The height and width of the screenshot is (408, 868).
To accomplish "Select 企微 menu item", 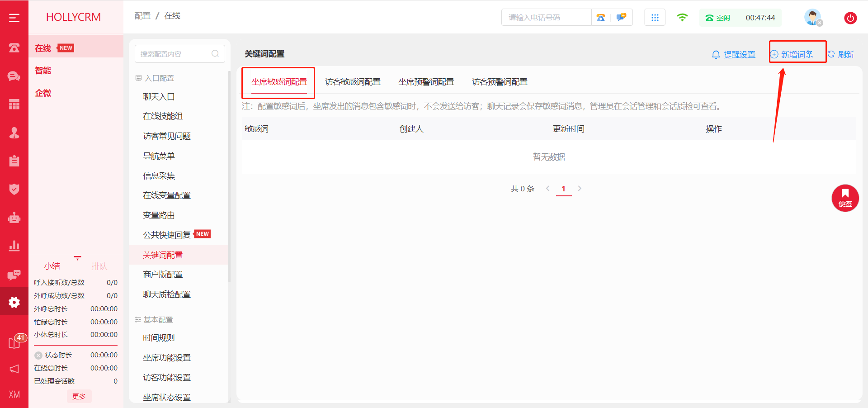I will (76, 93).
